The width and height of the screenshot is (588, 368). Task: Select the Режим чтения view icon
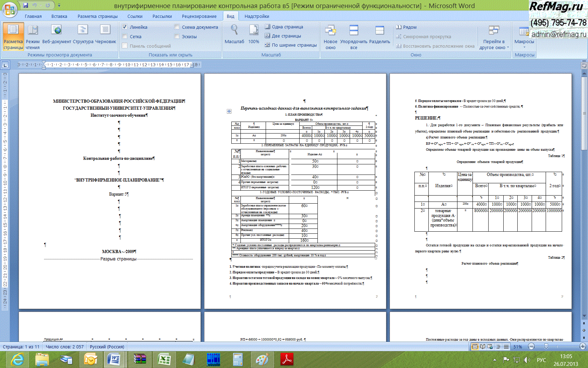[x=33, y=30]
